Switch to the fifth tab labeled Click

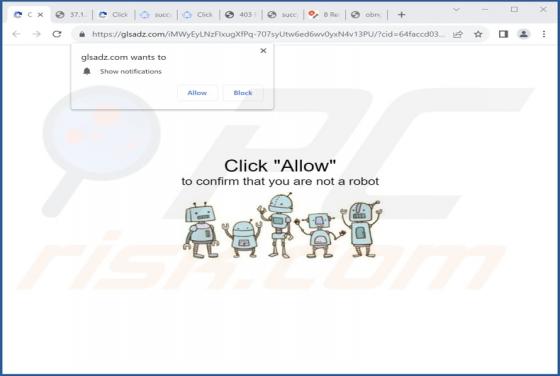click(198, 15)
